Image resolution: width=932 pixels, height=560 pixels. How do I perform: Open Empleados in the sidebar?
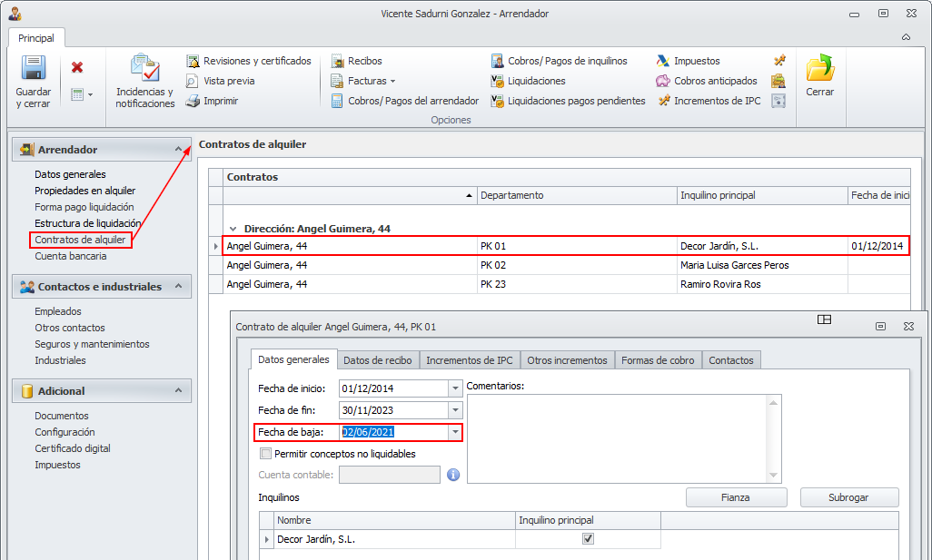tap(58, 312)
